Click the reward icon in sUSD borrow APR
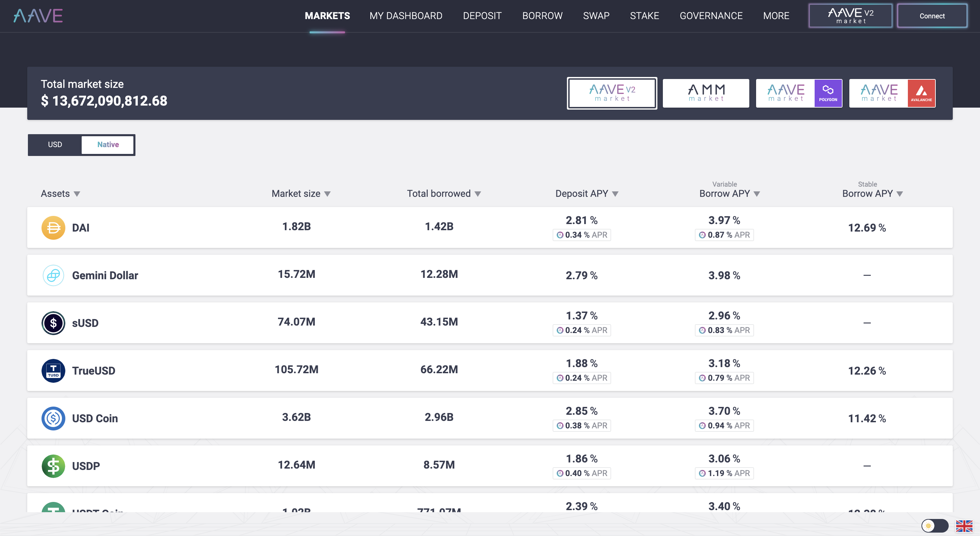This screenshot has width=980, height=536. [x=702, y=330]
